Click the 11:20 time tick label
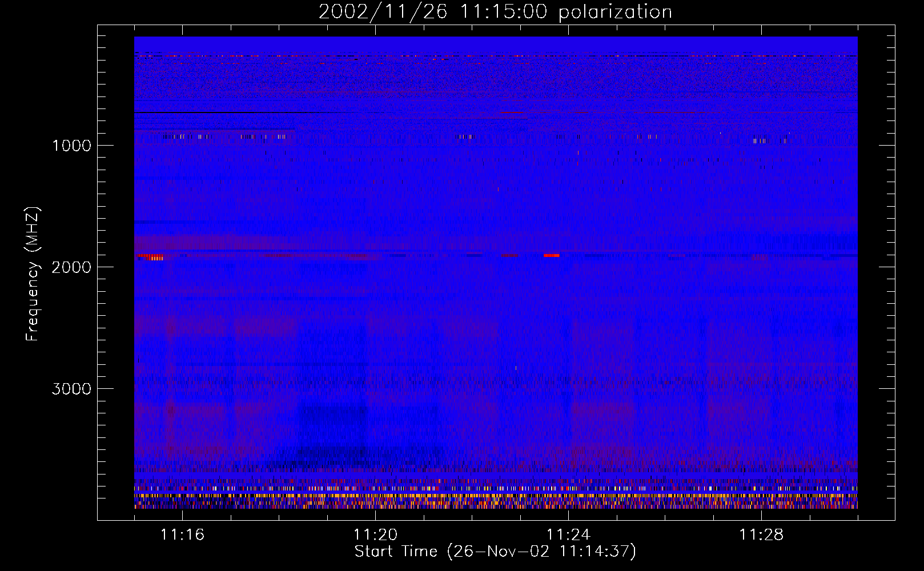The height and width of the screenshot is (571, 924). (375, 534)
